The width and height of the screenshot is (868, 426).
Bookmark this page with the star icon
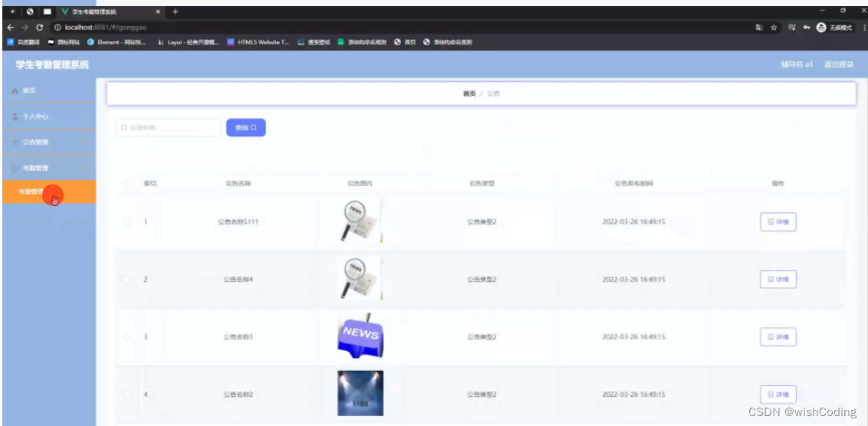774,27
